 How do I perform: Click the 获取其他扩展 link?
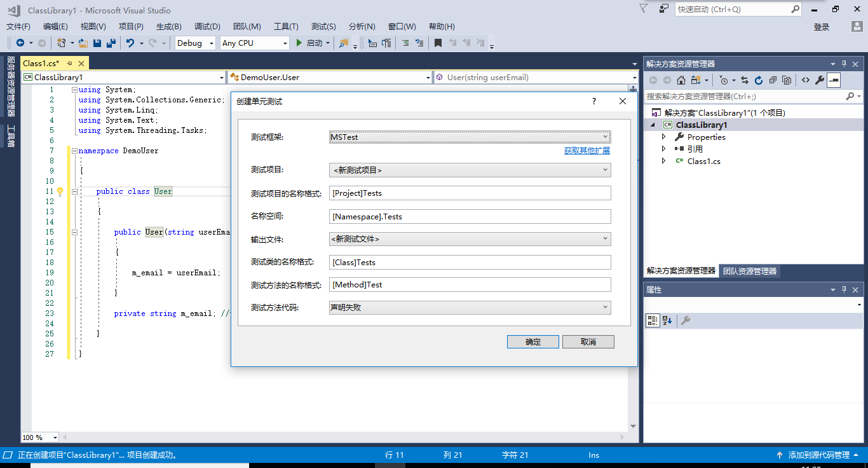click(587, 151)
